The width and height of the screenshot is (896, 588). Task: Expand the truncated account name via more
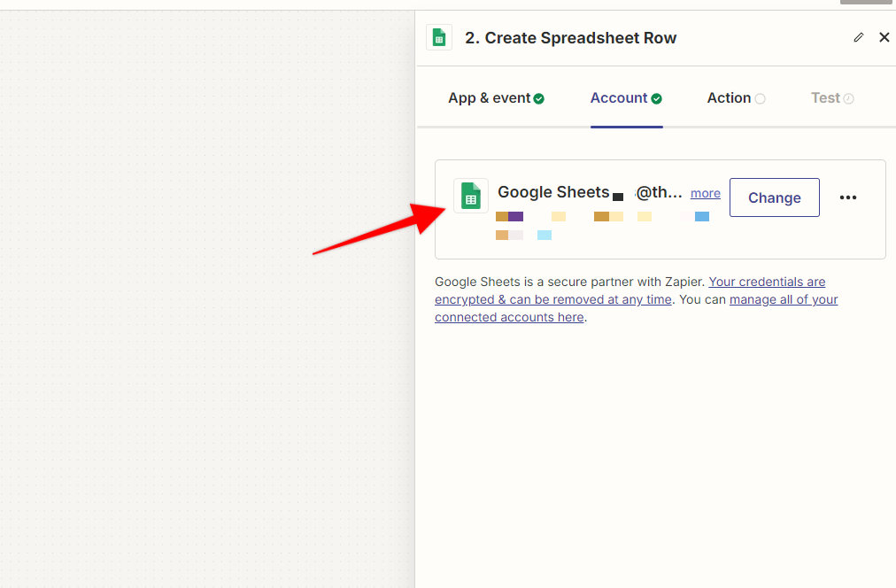point(705,193)
